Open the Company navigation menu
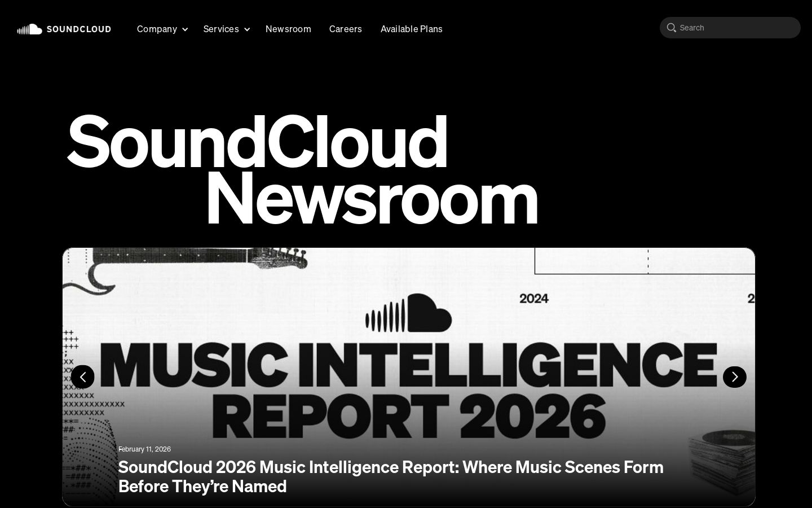This screenshot has height=508, width=812. pyautogui.click(x=157, y=29)
